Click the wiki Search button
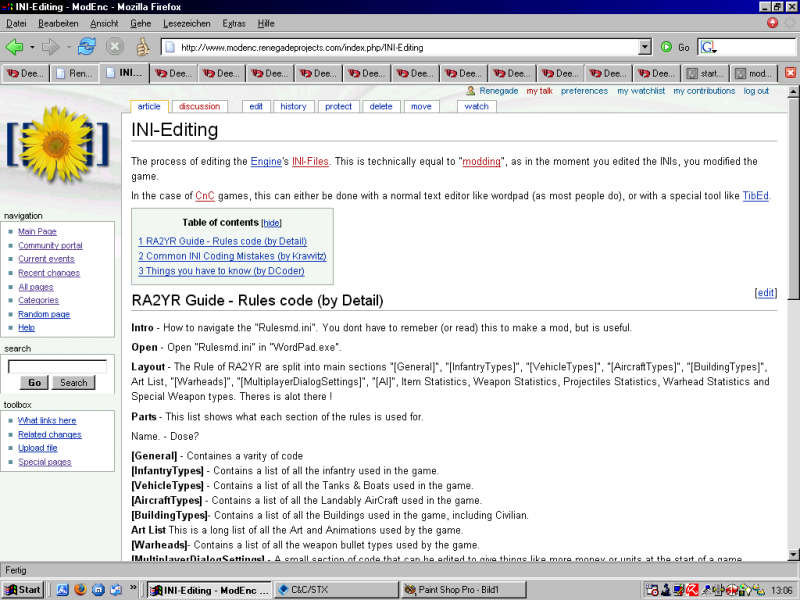Image resolution: width=800 pixels, height=600 pixels. tap(73, 383)
